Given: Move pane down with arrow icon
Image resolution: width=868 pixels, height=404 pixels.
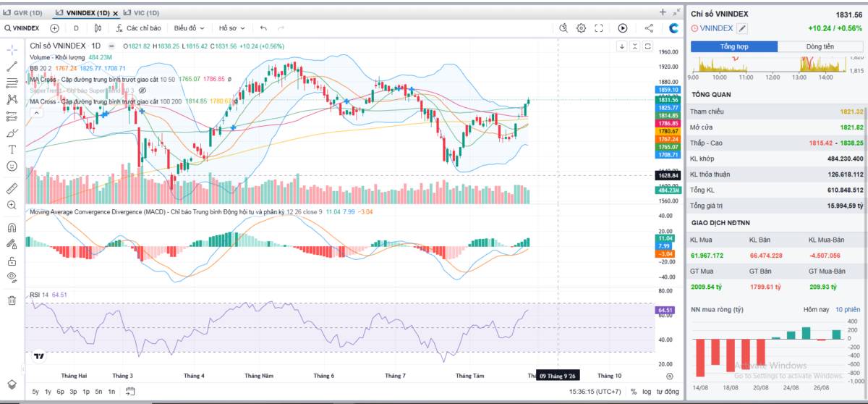Looking at the screenshot, I should tap(621, 46).
